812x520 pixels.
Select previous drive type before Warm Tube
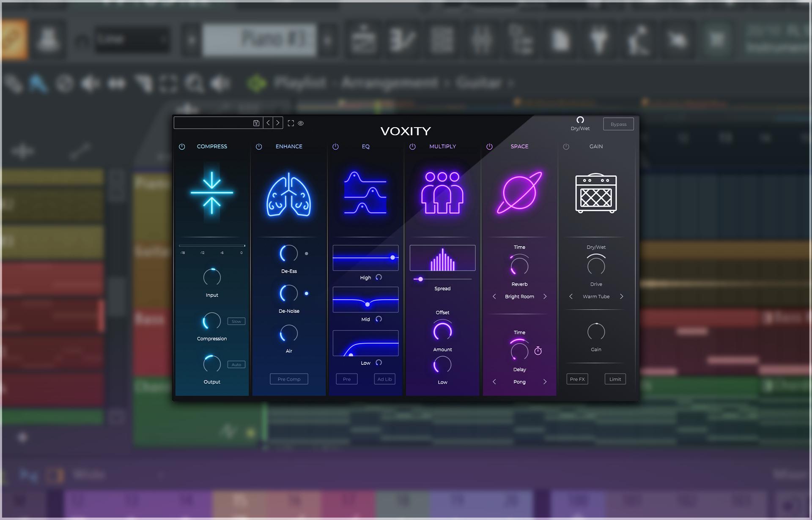(x=571, y=296)
